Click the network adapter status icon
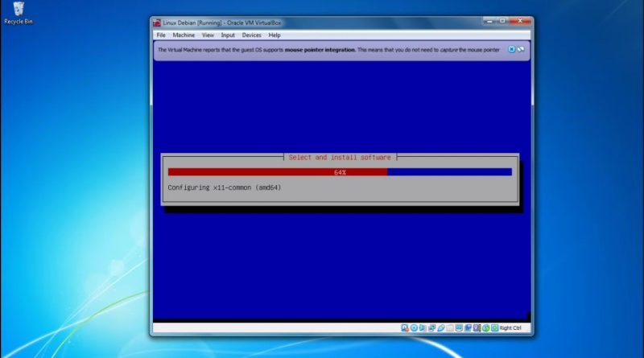The height and width of the screenshot is (358, 644). pyautogui.click(x=431, y=327)
